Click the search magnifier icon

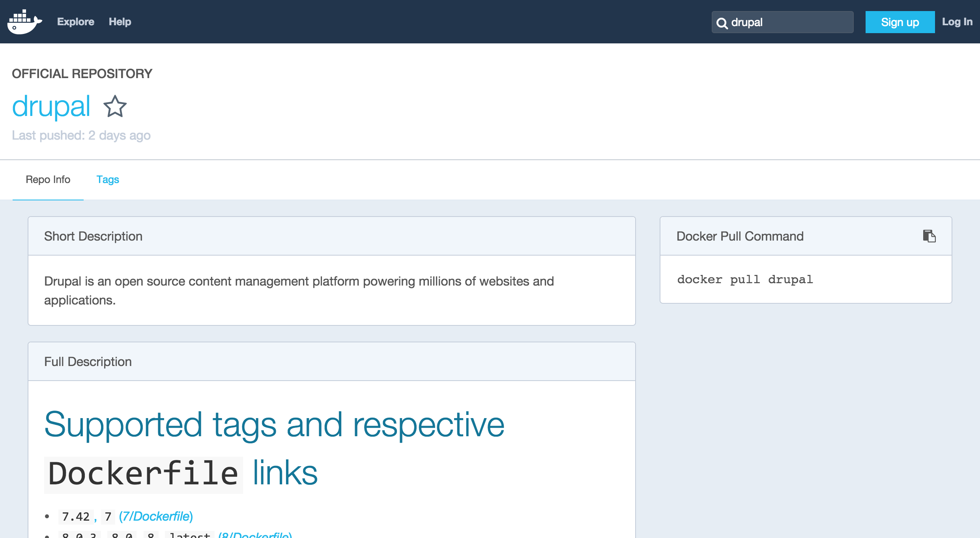[x=722, y=23]
